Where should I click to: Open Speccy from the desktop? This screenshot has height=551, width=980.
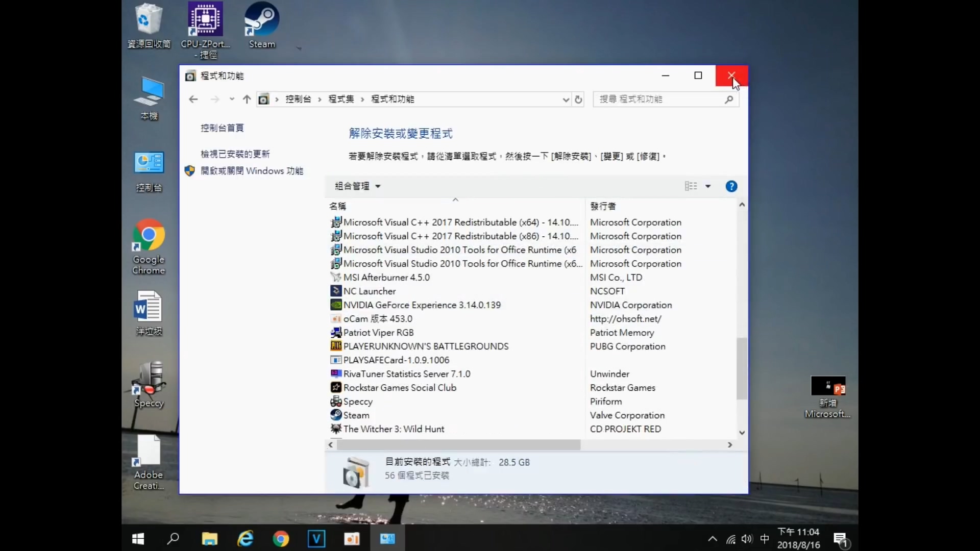click(x=148, y=383)
